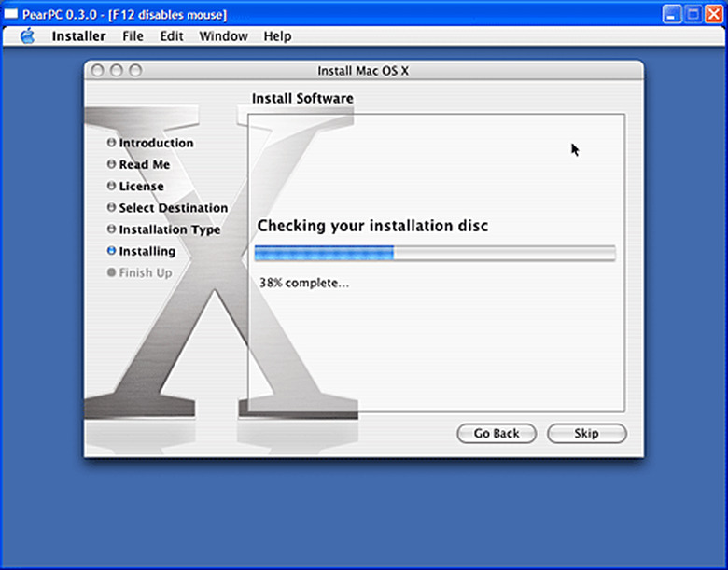728x570 pixels.
Task: Zoom the Install Mac OS X window
Action: point(135,71)
